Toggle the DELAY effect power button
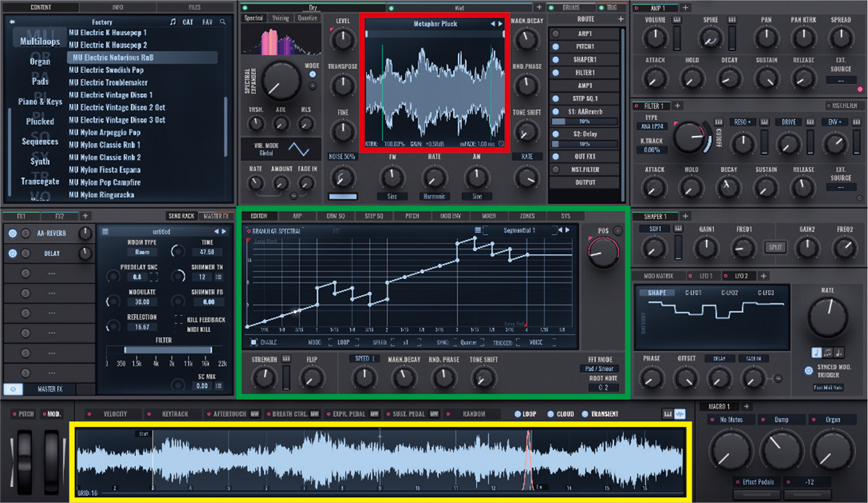 click(12, 254)
